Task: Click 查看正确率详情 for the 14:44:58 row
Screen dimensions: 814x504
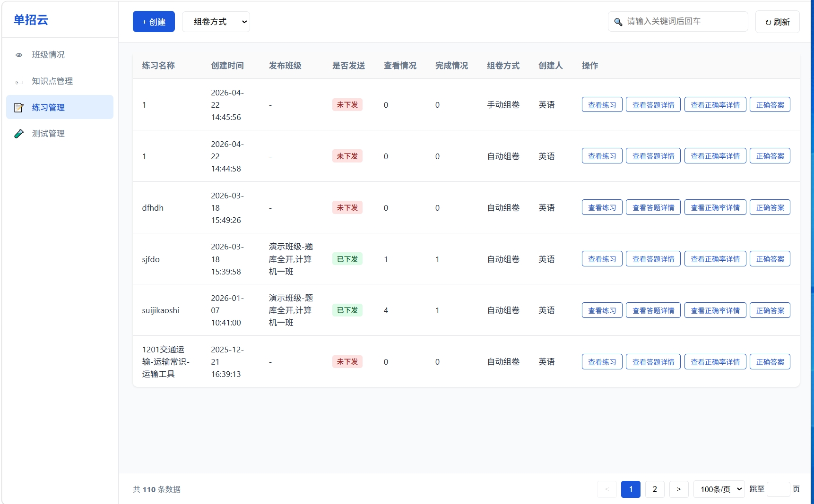Action: tap(715, 156)
